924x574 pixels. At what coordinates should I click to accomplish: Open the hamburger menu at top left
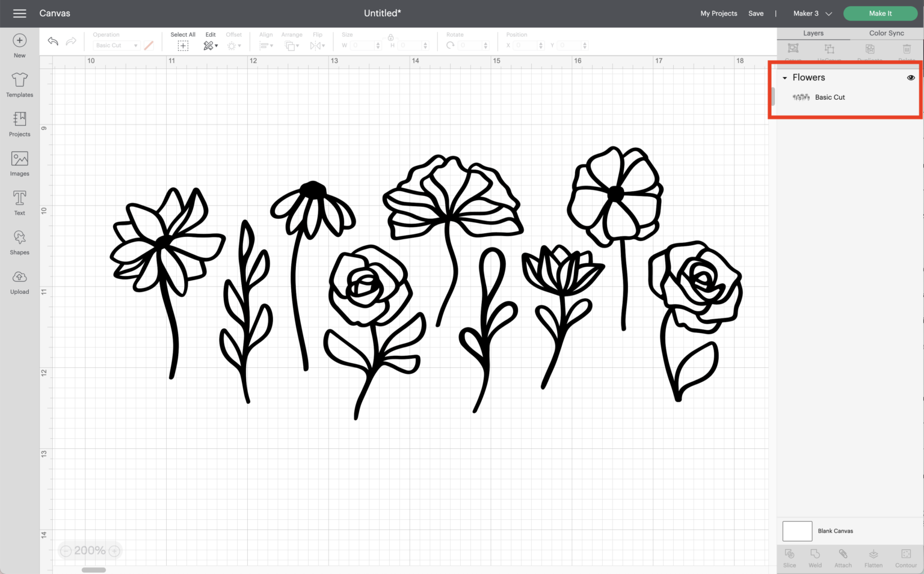click(19, 13)
